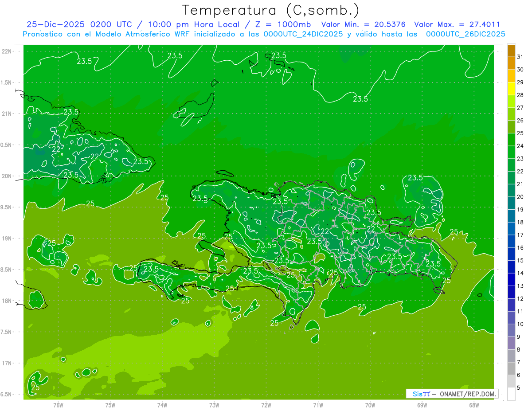Click the dark orange swatch above 31
This screenshot has height=411, width=532.
click(x=511, y=51)
